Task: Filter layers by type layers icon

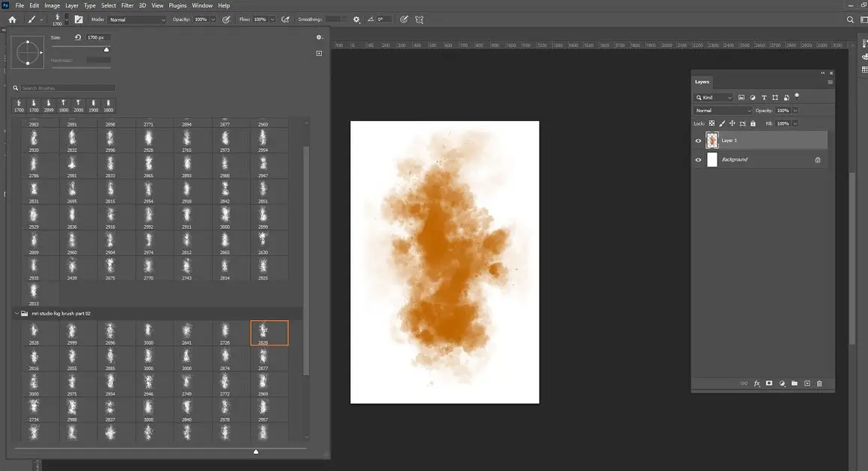Action: 764,97
